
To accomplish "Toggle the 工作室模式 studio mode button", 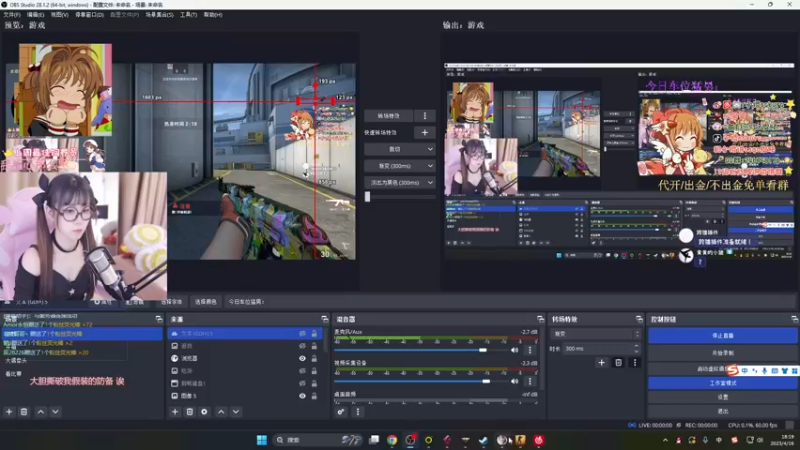I will click(x=722, y=383).
